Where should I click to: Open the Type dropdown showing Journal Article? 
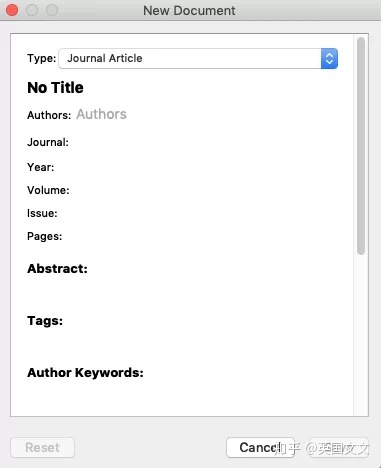point(198,59)
